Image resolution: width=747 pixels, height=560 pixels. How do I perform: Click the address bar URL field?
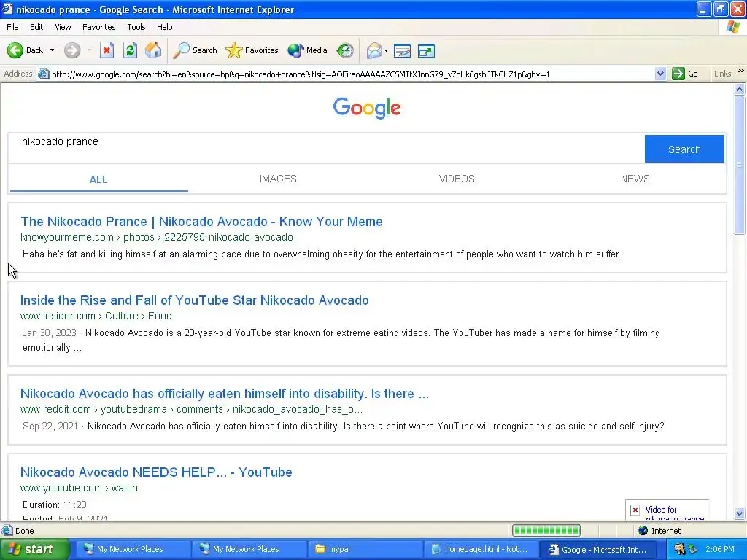(x=352, y=74)
